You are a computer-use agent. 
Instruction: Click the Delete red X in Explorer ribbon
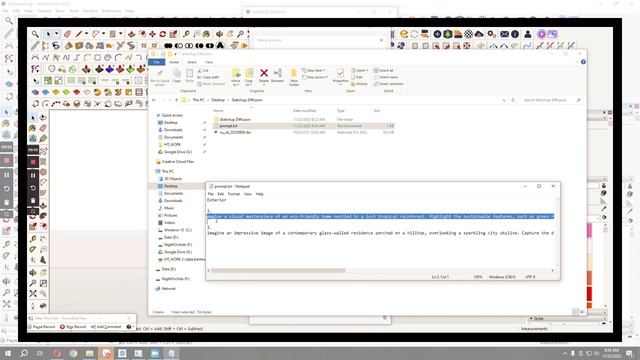coord(264,73)
